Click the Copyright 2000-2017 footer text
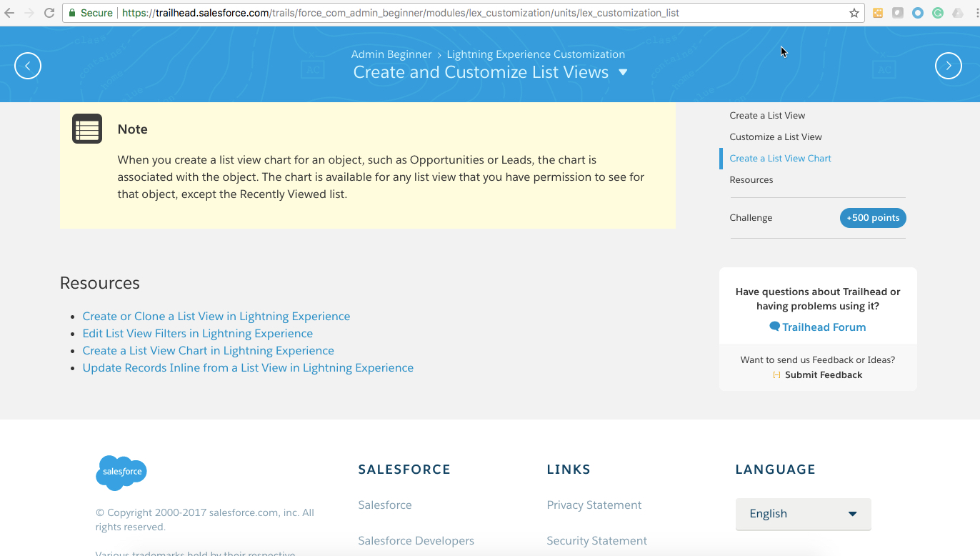 (205, 520)
